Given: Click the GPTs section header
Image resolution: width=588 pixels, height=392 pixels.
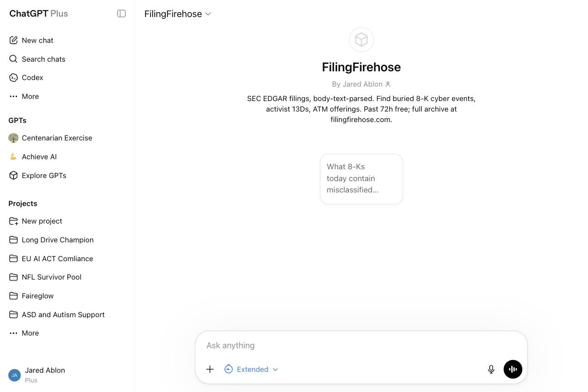Looking at the screenshot, I should point(17,120).
